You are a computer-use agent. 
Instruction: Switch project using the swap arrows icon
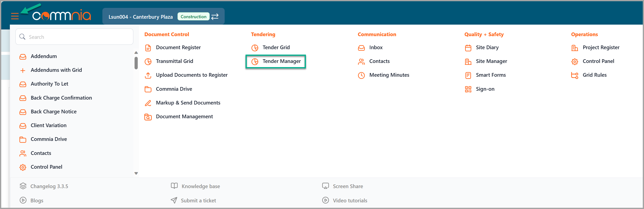215,16
